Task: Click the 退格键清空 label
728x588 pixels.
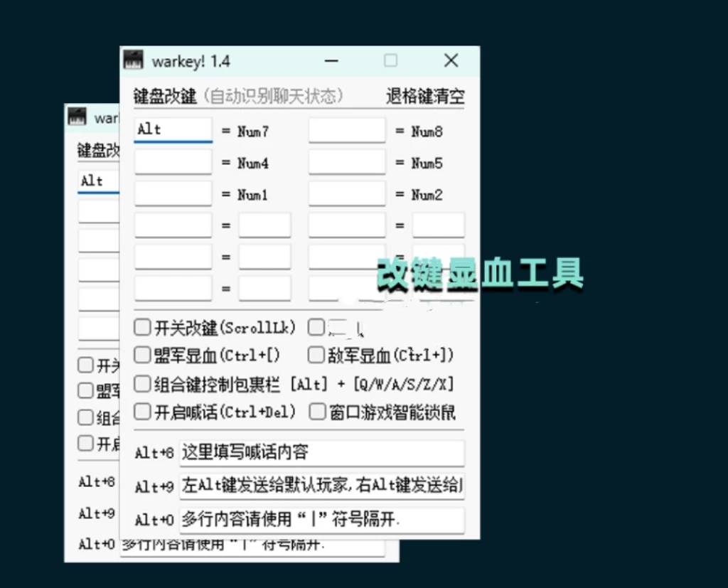Action: point(425,96)
